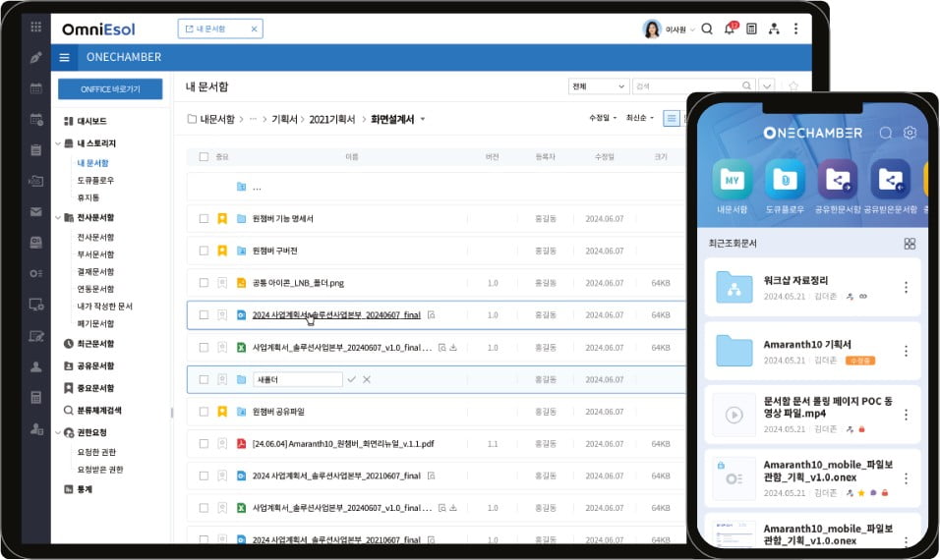940x560 pixels.
Task: Open more options for Amaranth10 기획서
Action: coord(906,351)
